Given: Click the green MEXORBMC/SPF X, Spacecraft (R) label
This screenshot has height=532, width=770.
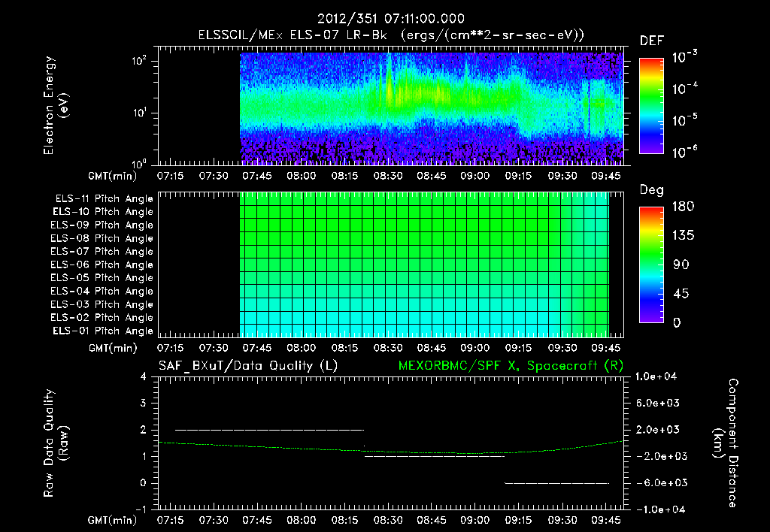Looking at the screenshot, I should [511, 366].
